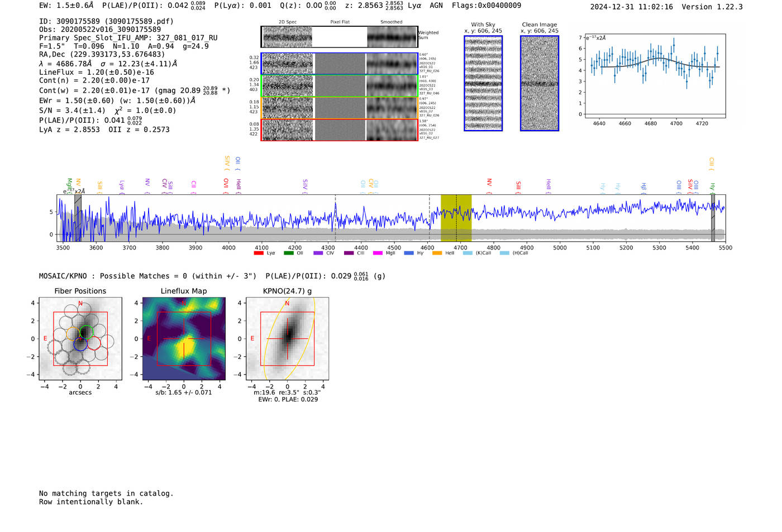The height and width of the screenshot is (532, 782).
Task: Open the Lineflux Map panel
Action: [184, 339]
